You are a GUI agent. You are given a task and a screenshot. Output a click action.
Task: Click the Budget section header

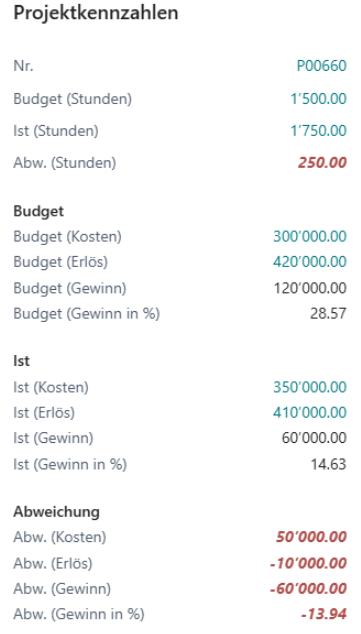click(38, 211)
